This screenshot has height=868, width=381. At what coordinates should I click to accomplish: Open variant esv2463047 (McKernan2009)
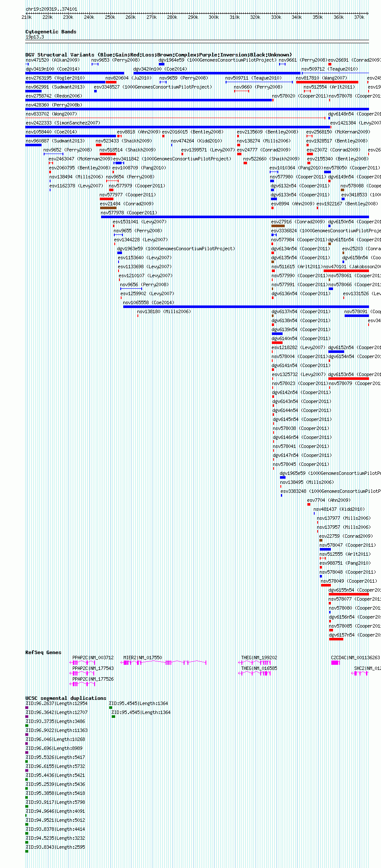pos(80,159)
